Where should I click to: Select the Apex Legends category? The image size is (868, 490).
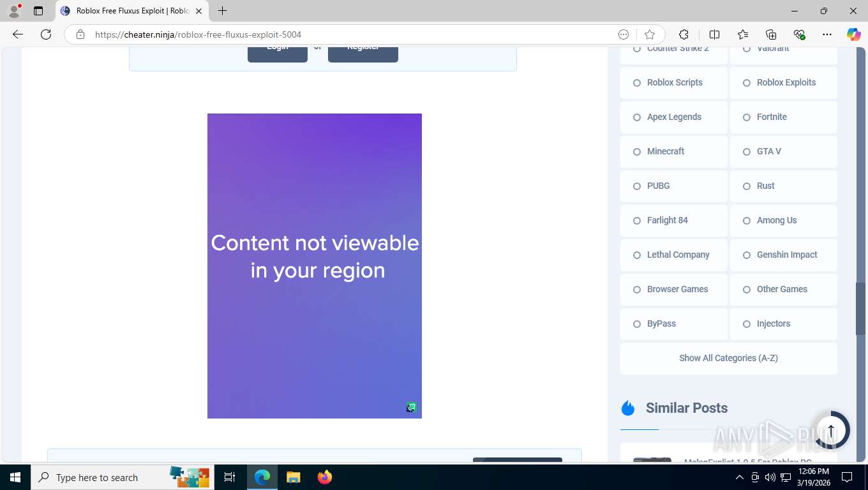tap(674, 117)
